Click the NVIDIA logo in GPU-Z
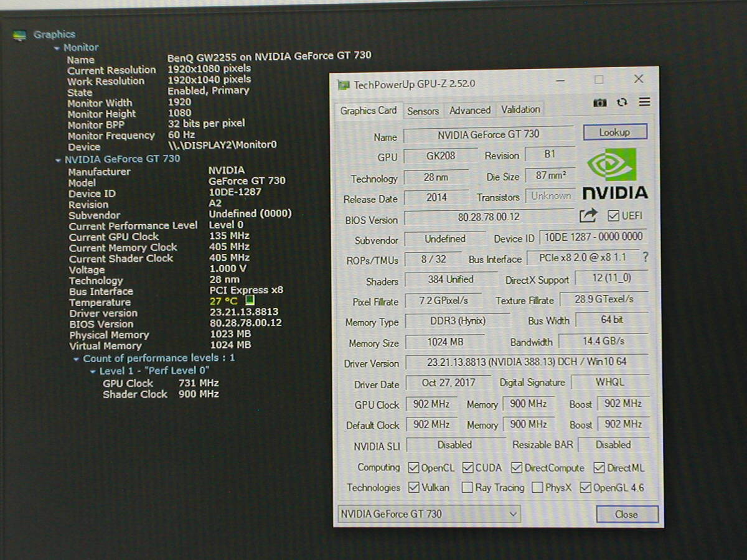 (615, 174)
